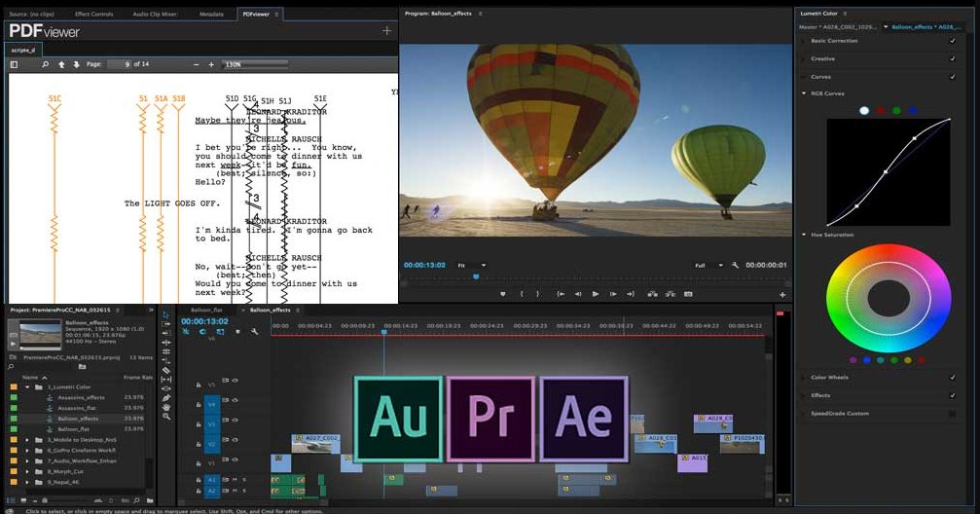
Task: Select the Track Select Forward tool
Action: (166, 324)
